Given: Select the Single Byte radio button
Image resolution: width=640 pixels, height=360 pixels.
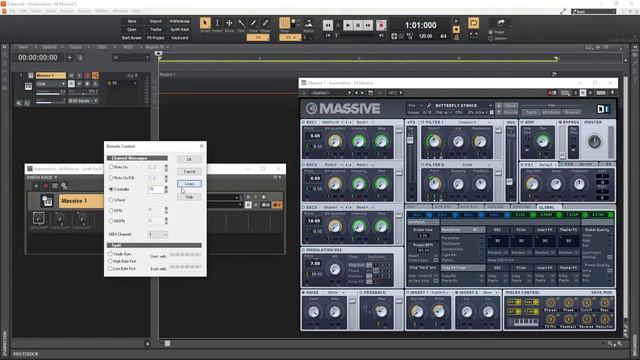Looking at the screenshot, I should click(x=110, y=254).
